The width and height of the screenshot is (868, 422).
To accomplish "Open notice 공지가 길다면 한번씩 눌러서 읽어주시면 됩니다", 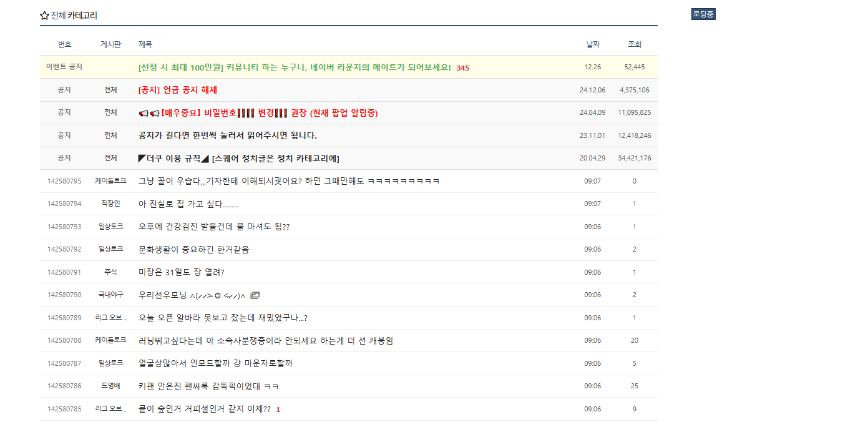I will (x=227, y=135).
